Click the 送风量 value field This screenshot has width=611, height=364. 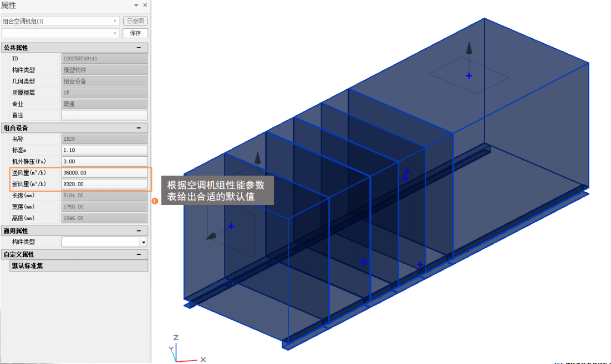coord(104,173)
